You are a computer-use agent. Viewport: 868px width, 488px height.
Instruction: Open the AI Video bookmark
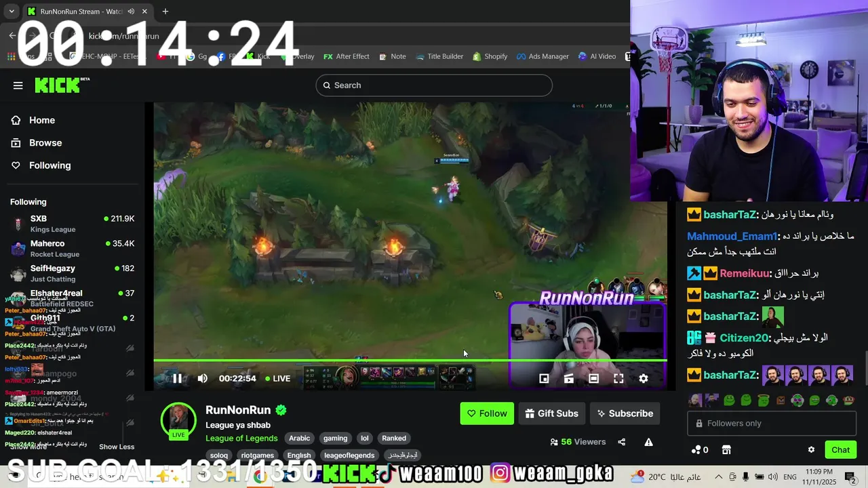(x=597, y=56)
